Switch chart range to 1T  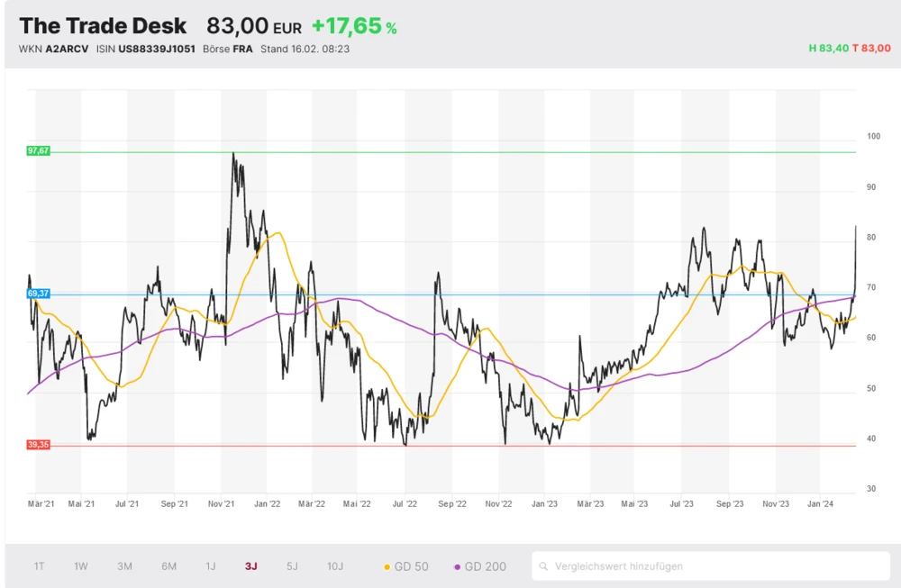click(x=39, y=566)
